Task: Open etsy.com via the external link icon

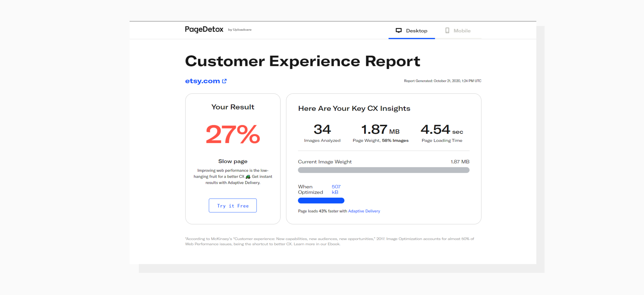Action: [x=224, y=81]
